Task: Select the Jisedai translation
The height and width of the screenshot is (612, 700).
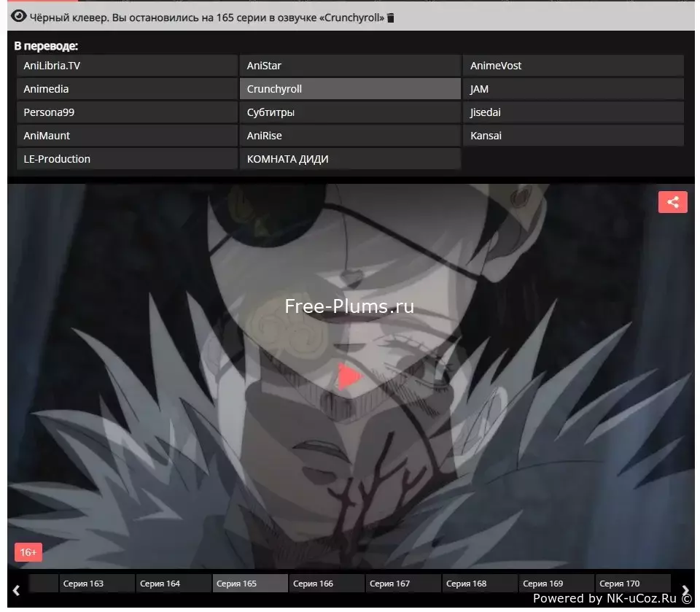Action: [573, 112]
